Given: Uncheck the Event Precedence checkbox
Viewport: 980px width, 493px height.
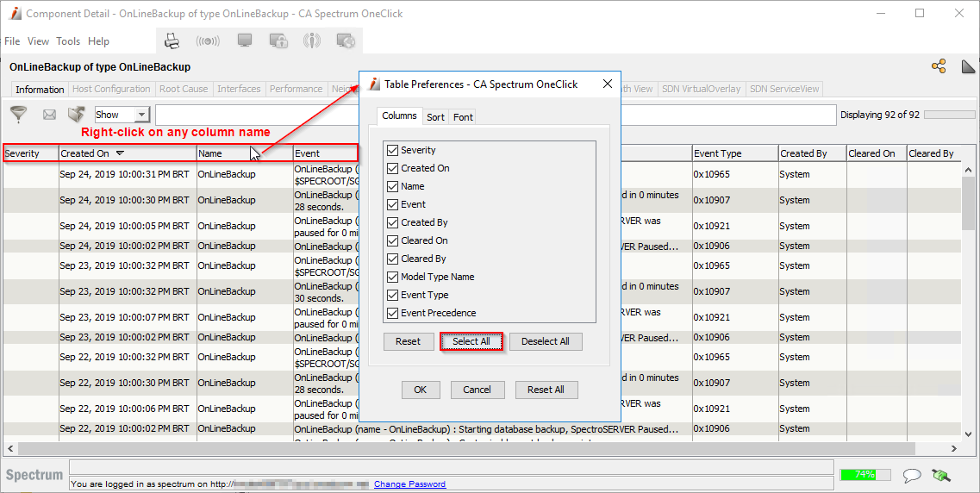Looking at the screenshot, I should click(393, 313).
